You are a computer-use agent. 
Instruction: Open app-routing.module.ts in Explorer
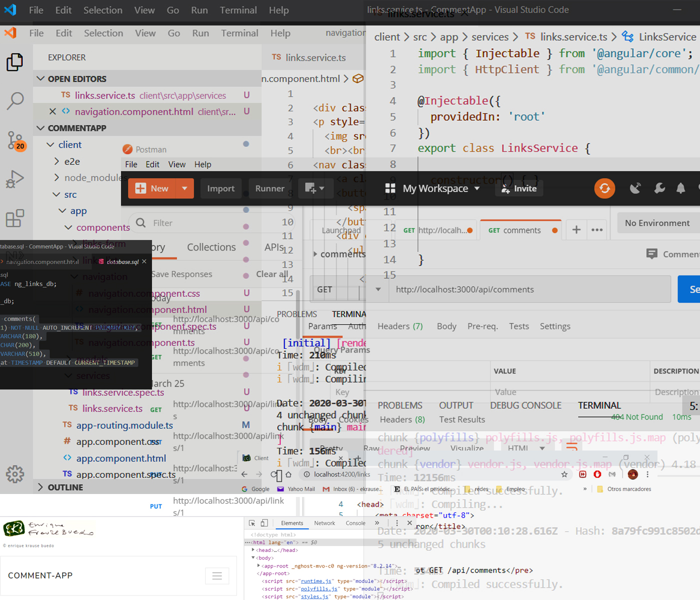(x=124, y=425)
